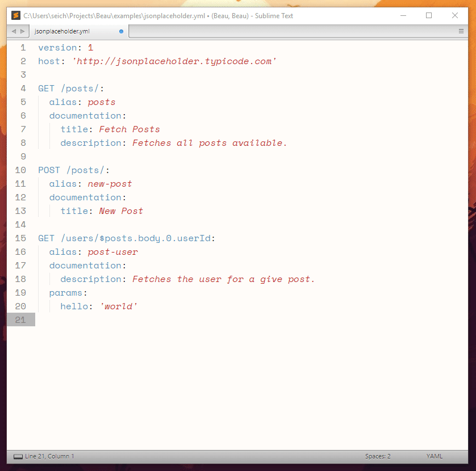Click line number 15 in the gutter
Screen dimensions: 476x471
(x=20, y=238)
